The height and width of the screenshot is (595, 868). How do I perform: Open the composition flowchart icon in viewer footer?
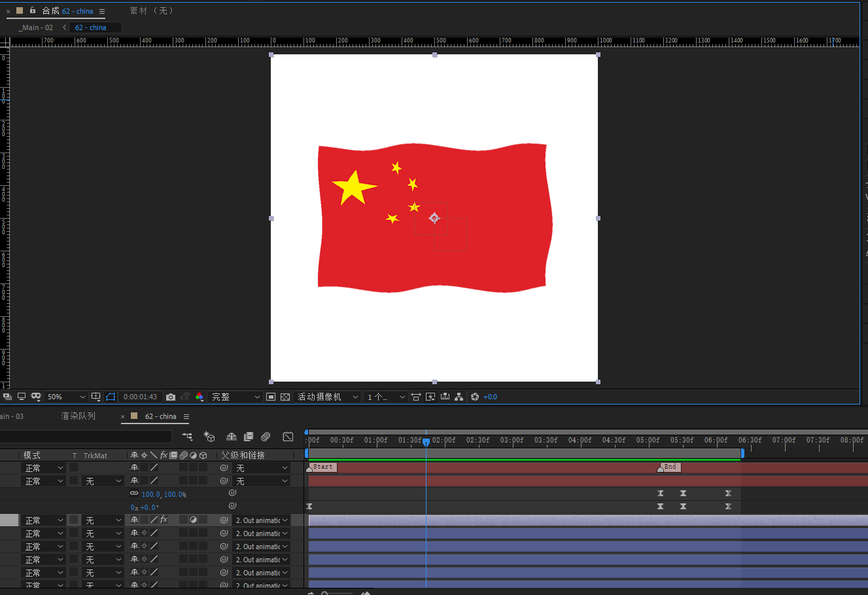click(x=459, y=397)
